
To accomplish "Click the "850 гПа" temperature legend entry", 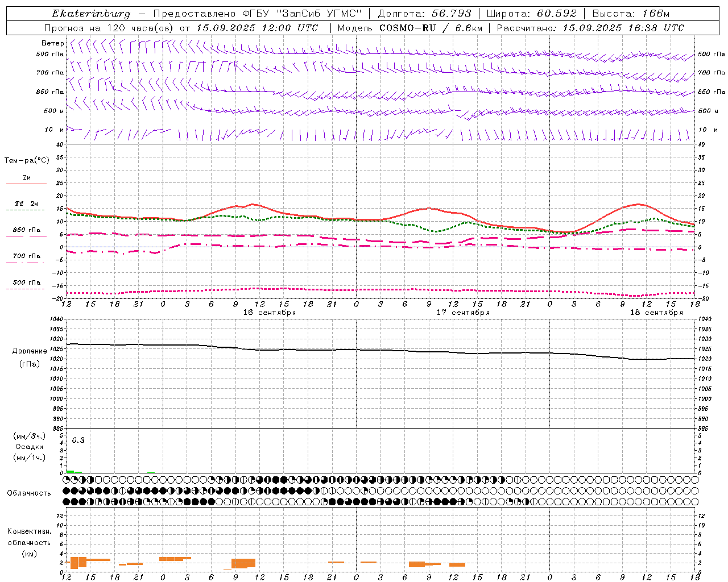I will 27,230.
